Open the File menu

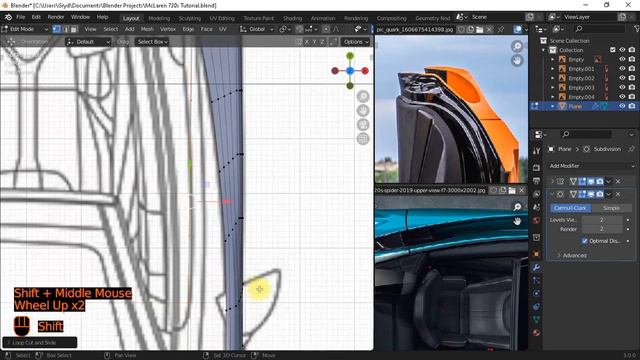pos(20,17)
